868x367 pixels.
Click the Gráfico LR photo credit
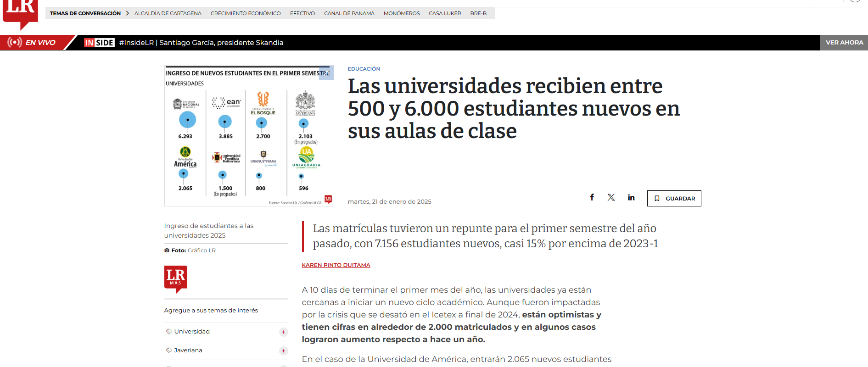tap(202, 250)
